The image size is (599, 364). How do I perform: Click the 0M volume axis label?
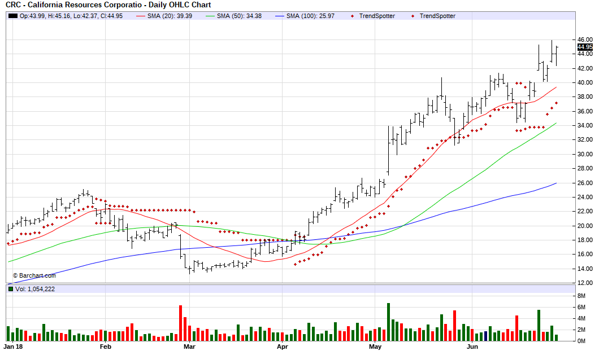[x=581, y=341]
